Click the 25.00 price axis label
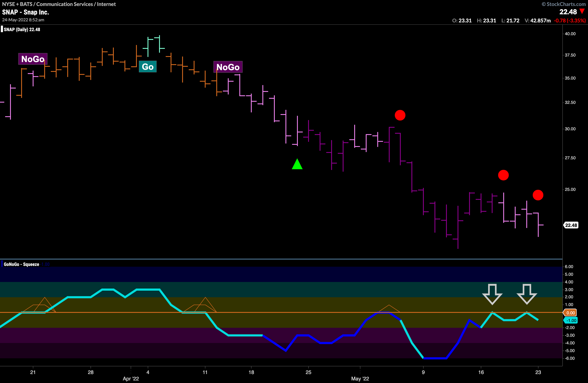 coord(570,189)
